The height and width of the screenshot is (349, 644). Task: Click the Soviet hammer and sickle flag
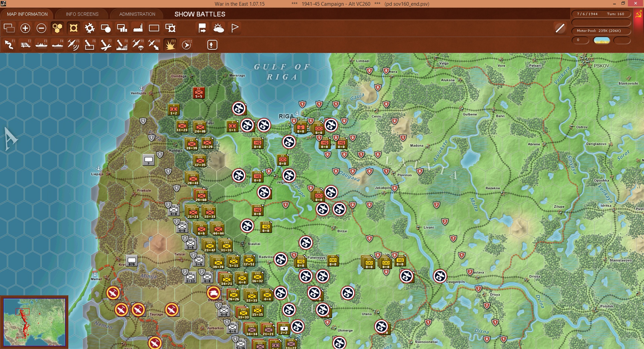click(638, 15)
